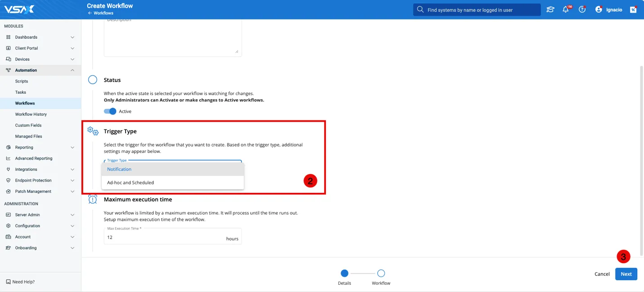This screenshot has height=292, width=644.
Task: Click the help question mark icon
Action: (x=582, y=9)
